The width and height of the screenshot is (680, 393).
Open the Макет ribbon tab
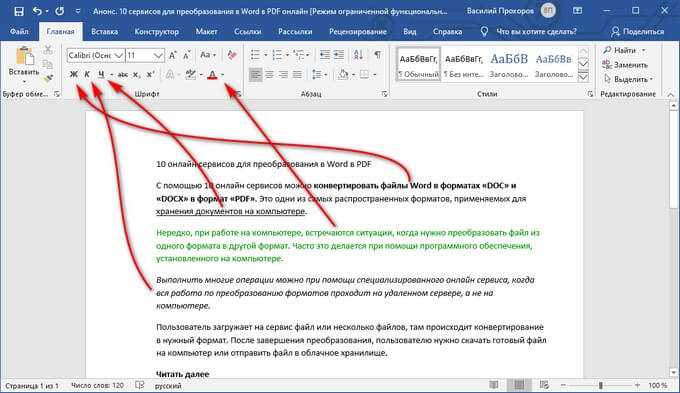pos(206,32)
